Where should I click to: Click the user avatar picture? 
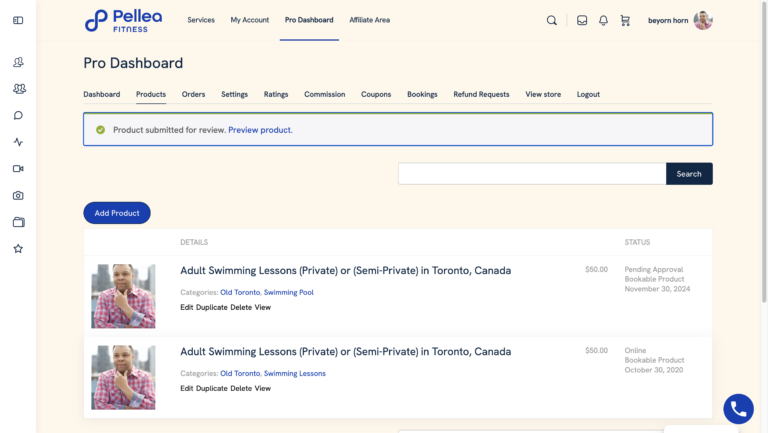(703, 20)
